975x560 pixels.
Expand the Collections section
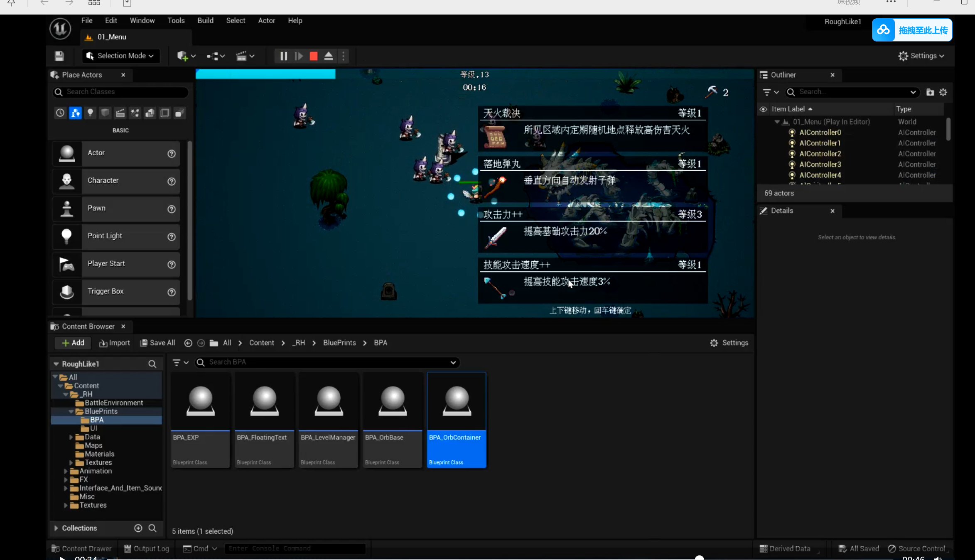pyautogui.click(x=56, y=528)
